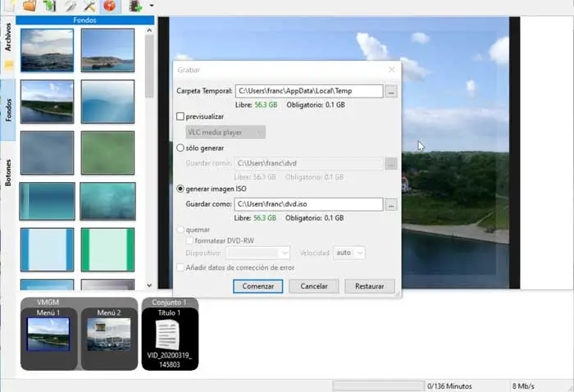Choose the blurred green background
This screenshot has height=392, width=574.
tap(107, 153)
